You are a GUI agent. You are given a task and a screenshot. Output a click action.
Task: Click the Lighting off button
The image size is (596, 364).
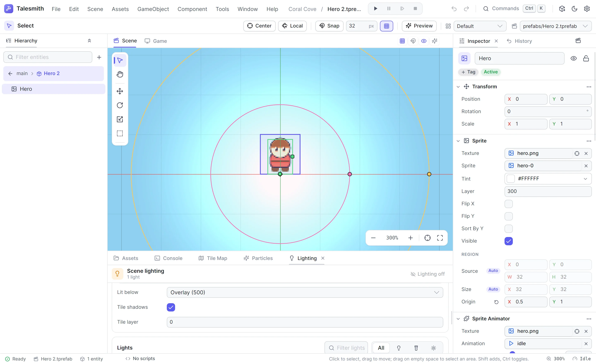coord(427,274)
